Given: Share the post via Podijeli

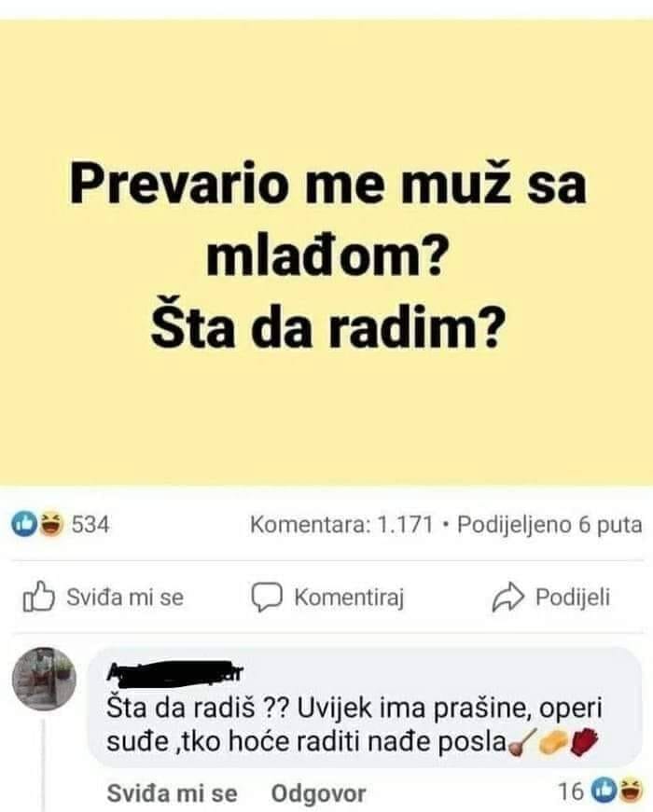Looking at the screenshot, I should [551, 597].
